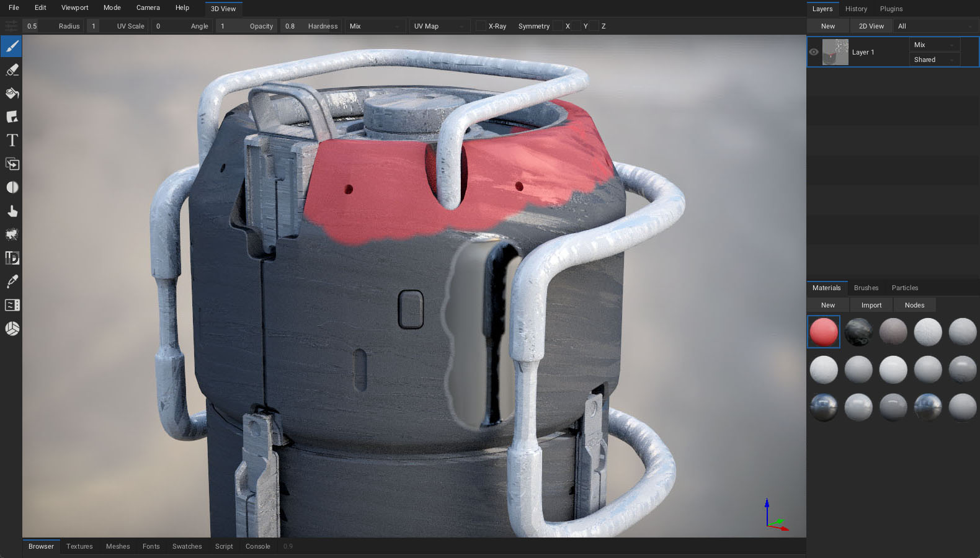Select the Smudge finger tool
Screen dimensions: 980x558
12,211
